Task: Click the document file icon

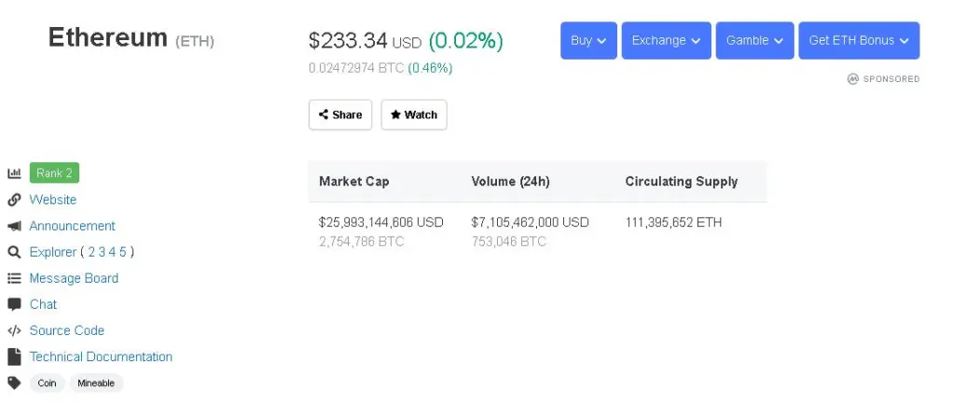Action: point(14,357)
